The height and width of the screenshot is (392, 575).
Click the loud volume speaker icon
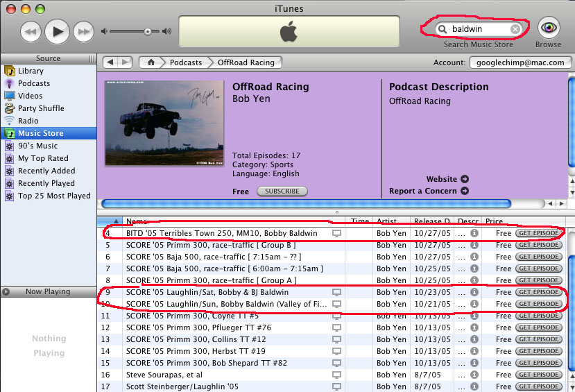(x=167, y=31)
